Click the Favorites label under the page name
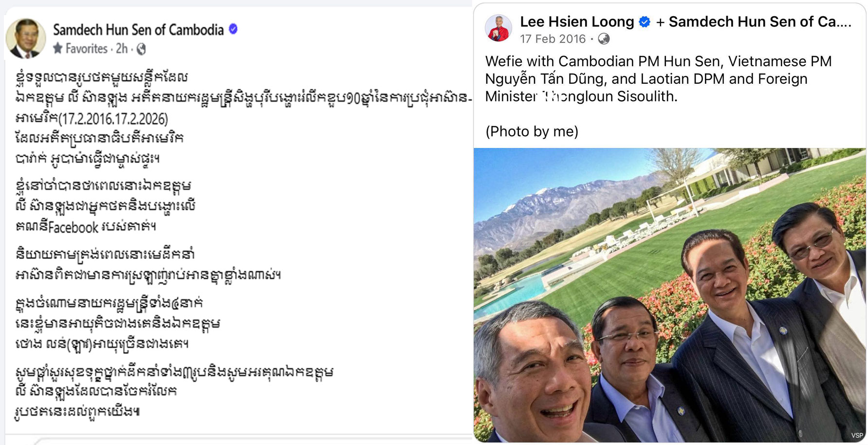Image resolution: width=868 pixels, height=445 pixels. (x=86, y=49)
